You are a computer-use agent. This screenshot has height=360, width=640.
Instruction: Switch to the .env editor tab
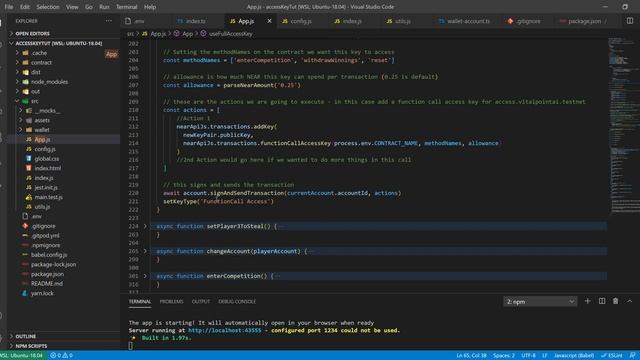[139, 21]
